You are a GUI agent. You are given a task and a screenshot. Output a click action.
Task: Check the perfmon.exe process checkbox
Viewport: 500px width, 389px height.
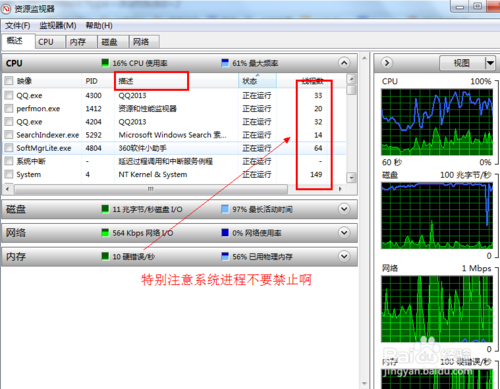point(9,108)
